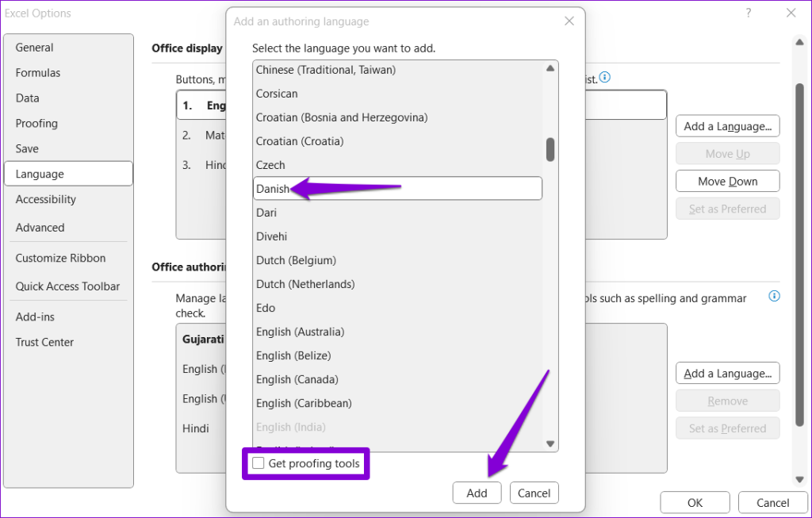Click the authoring languages info icon

pyautogui.click(x=774, y=297)
